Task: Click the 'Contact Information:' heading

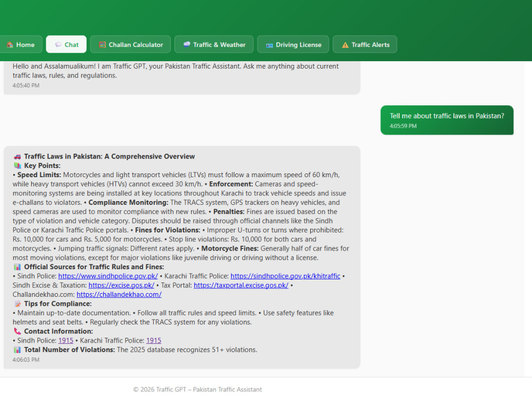Action: pos(59,331)
